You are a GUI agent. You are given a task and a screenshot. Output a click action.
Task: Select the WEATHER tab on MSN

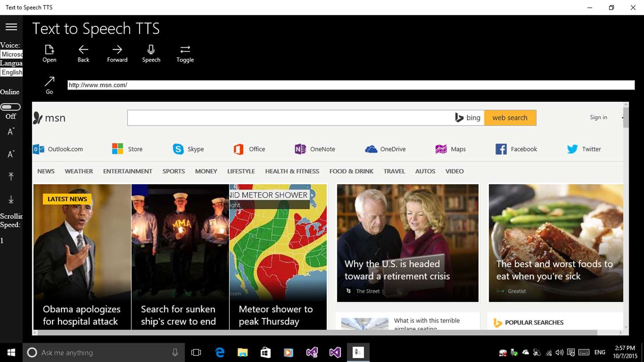click(x=79, y=171)
